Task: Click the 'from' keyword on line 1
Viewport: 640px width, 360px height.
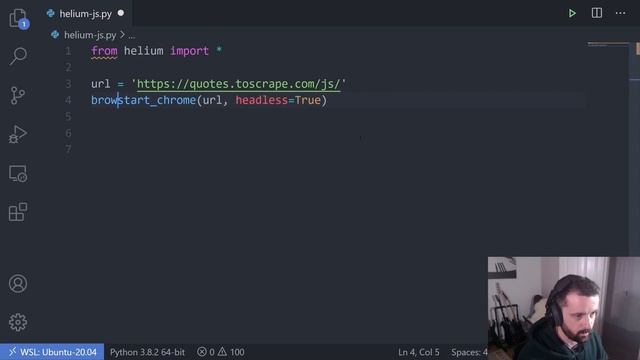Action: [104, 51]
